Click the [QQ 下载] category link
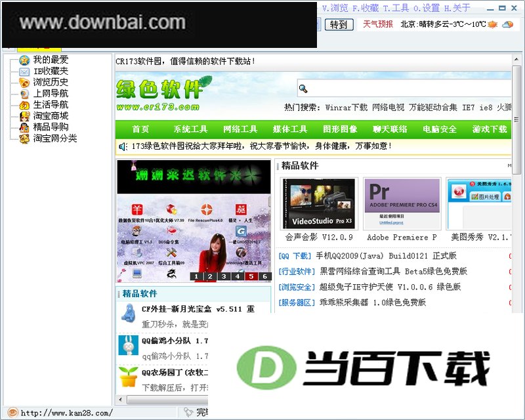 (295, 256)
